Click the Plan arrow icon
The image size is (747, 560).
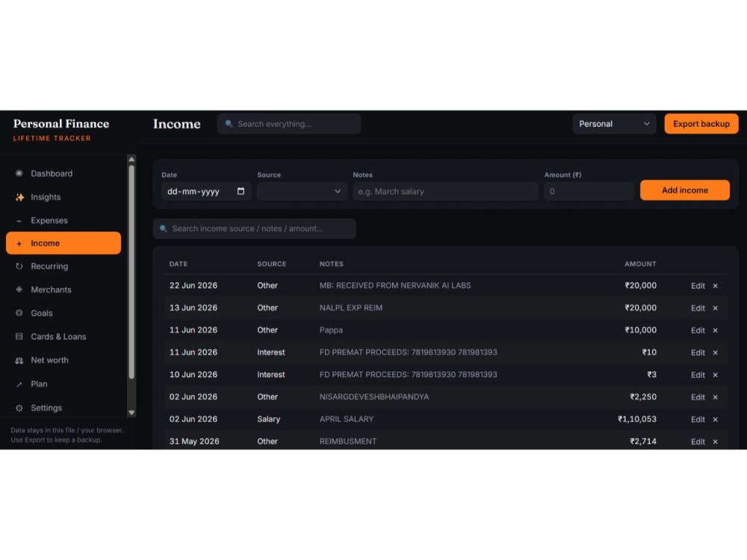pyautogui.click(x=19, y=385)
